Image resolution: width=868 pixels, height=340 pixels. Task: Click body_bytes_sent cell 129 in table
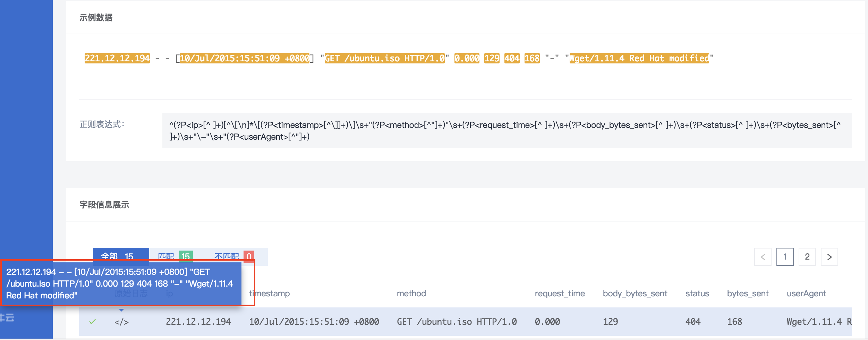coord(611,322)
